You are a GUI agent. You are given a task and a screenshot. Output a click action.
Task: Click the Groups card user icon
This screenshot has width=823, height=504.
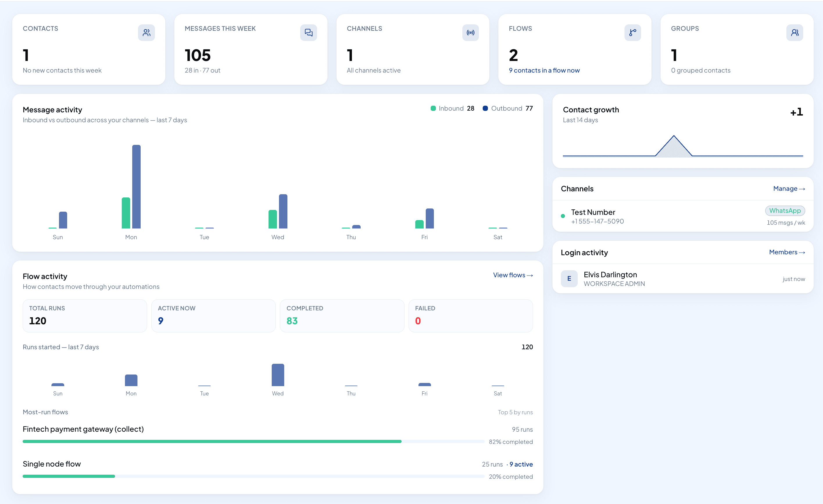pyautogui.click(x=795, y=33)
